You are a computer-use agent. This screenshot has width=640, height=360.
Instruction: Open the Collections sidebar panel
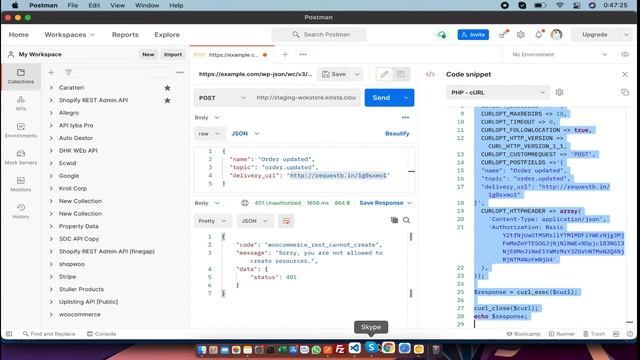pyautogui.click(x=21, y=76)
